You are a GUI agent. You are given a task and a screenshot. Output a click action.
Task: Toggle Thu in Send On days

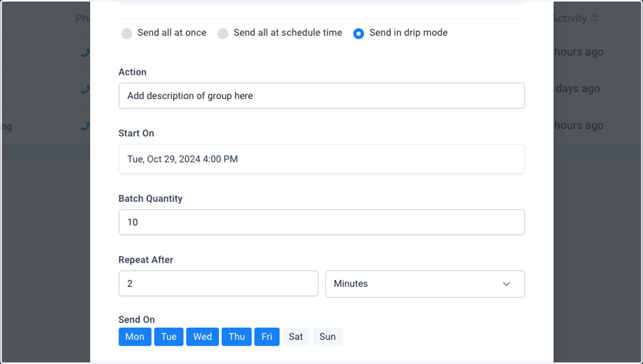pos(237,337)
